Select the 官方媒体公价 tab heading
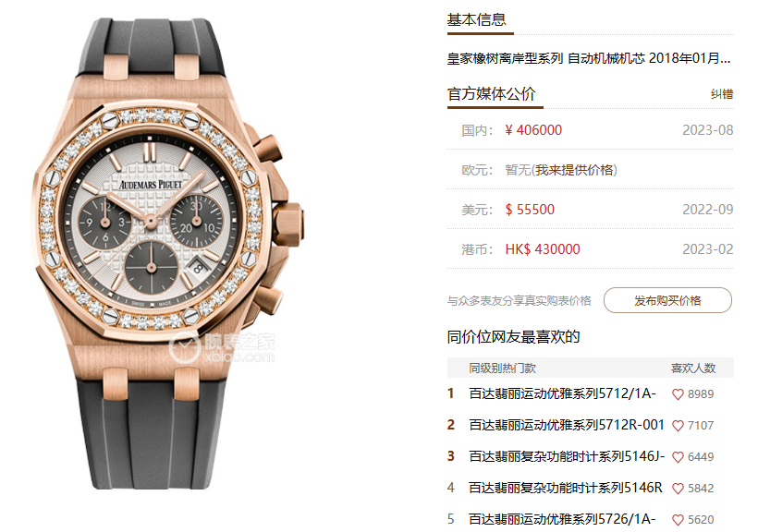The height and width of the screenshot is (532, 758). pos(491,93)
